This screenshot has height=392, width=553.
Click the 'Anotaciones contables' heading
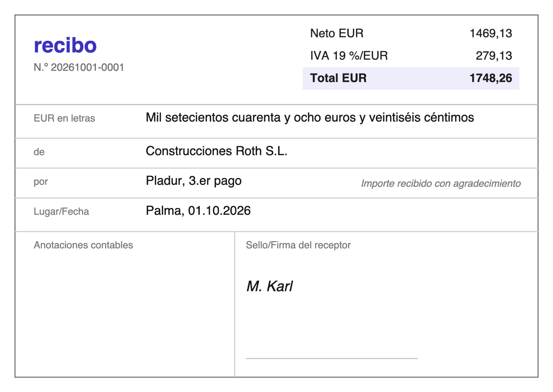click(83, 245)
